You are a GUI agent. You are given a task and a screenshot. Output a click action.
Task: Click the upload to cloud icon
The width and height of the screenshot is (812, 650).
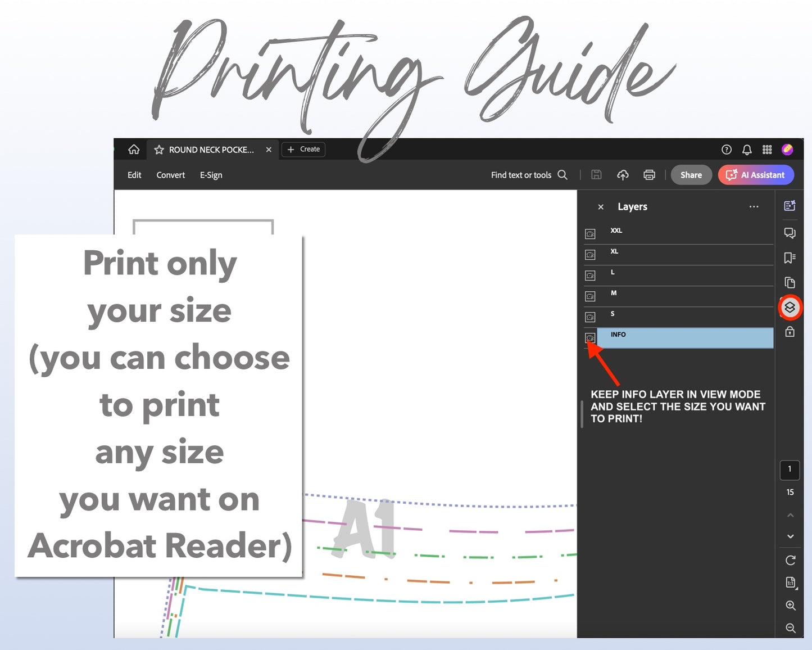pos(623,175)
